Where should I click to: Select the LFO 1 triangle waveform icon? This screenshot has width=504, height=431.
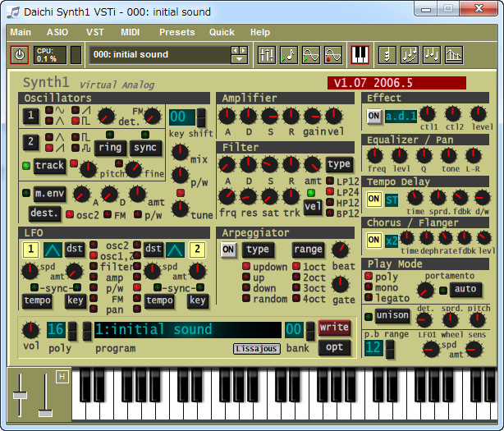coord(53,250)
